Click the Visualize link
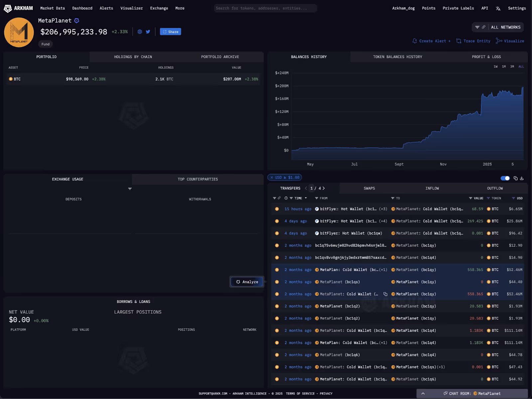Image resolution: width=532 pixels, height=399 pixels. pyautogui.click(x=510, y=41)
